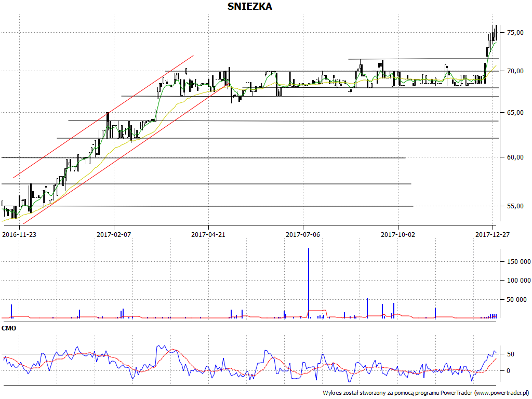
Task: Select the 2017-02-07 date label
Action: click(x=114, y=234)
